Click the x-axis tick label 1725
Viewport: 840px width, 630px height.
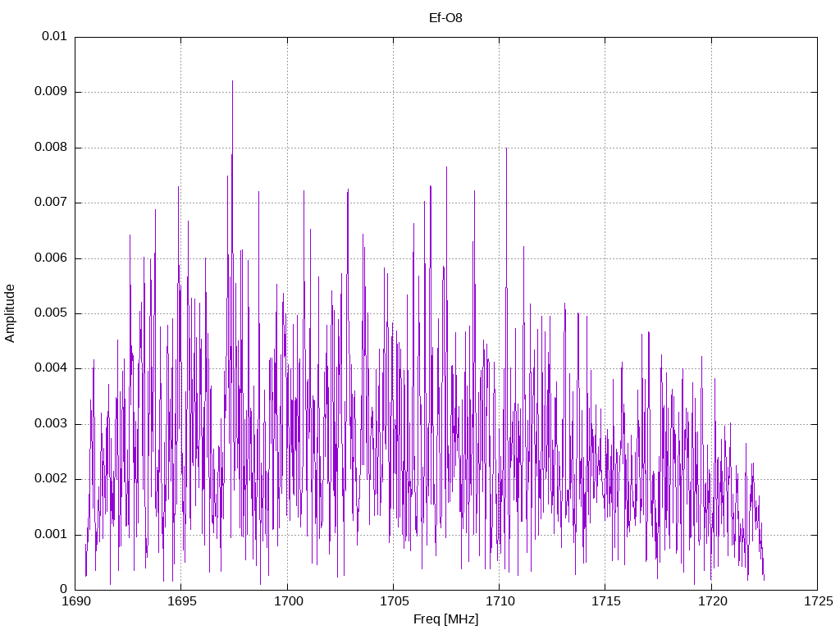point(818,601)
